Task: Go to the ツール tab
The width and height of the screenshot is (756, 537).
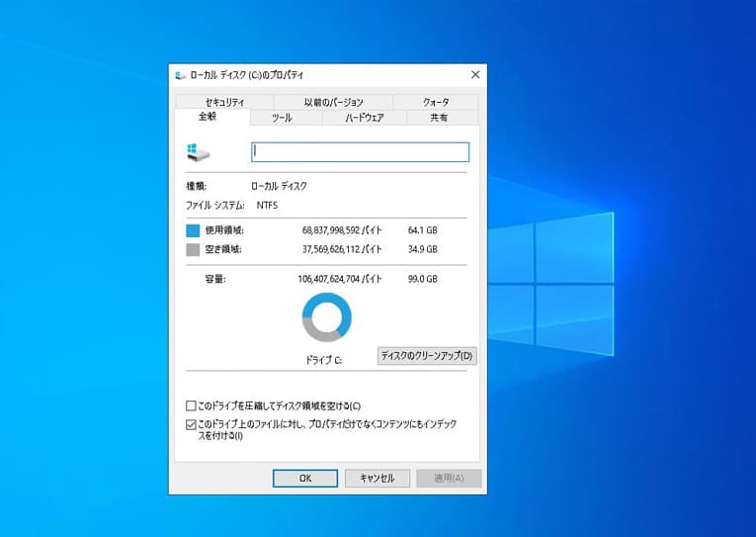Action: click(x=282, y=118)
